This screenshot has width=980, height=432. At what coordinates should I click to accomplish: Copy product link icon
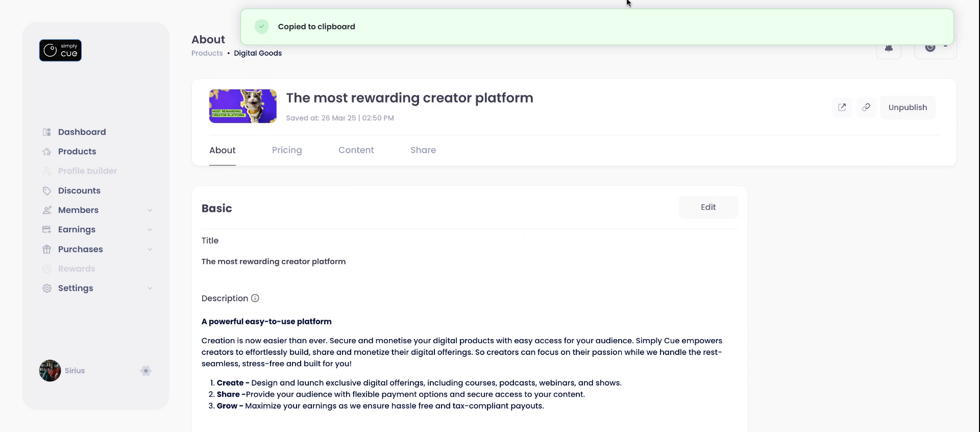866,107
